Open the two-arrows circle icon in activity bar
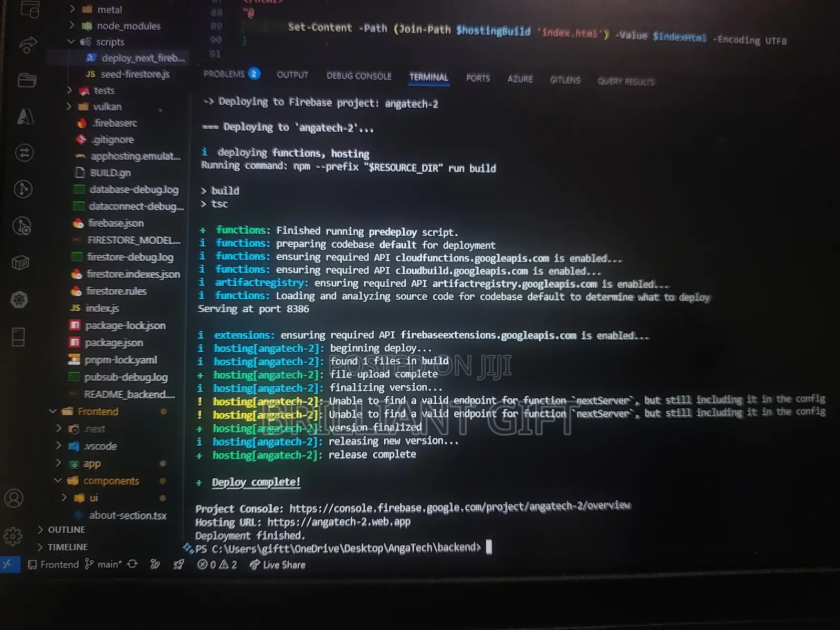Viewport: 840px width, 630px height. coord(24,153)
